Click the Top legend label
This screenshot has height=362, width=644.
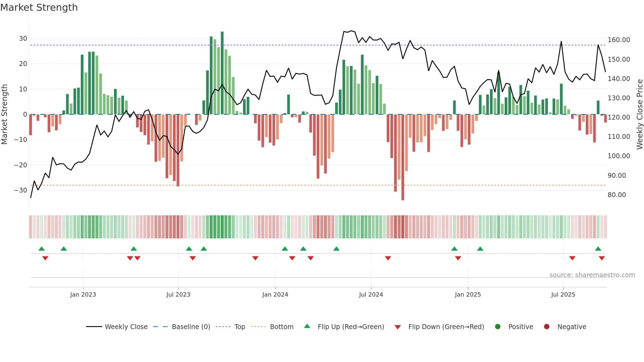[240, 327]
